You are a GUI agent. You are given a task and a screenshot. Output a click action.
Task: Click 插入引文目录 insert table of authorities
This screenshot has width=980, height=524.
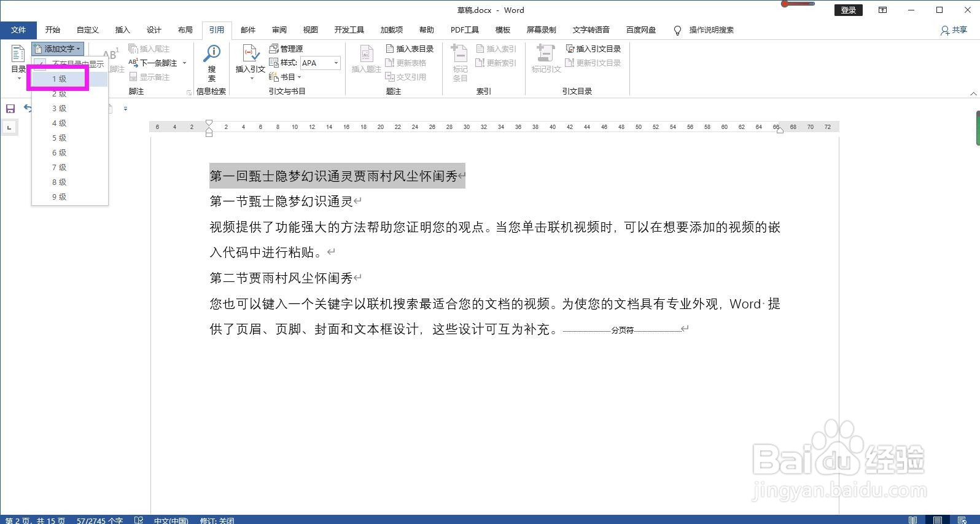(593, 49)
